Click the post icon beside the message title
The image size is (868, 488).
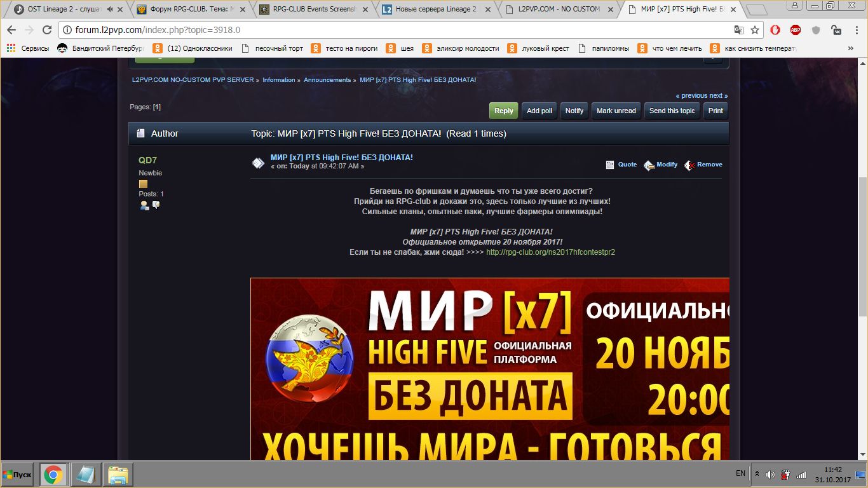point(258,163)
